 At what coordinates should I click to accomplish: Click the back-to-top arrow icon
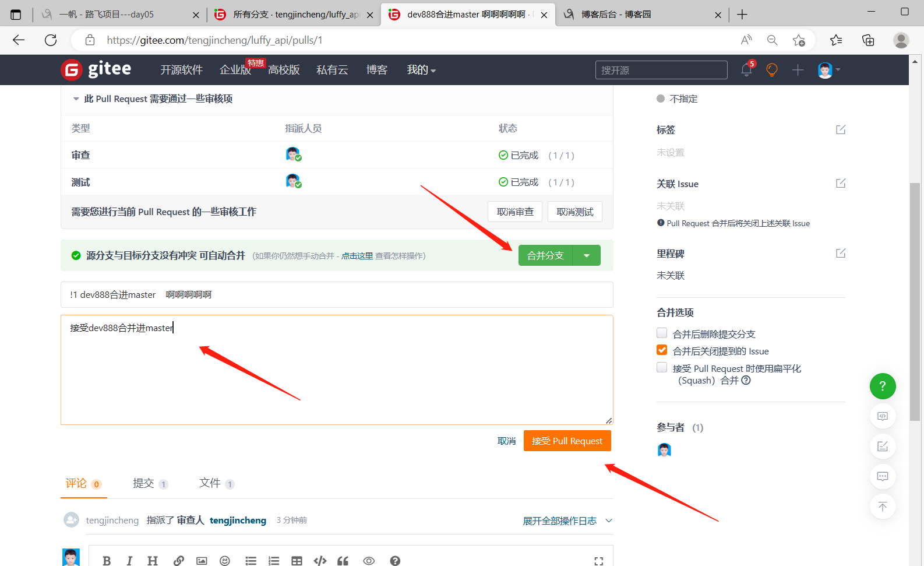point(883,507)
